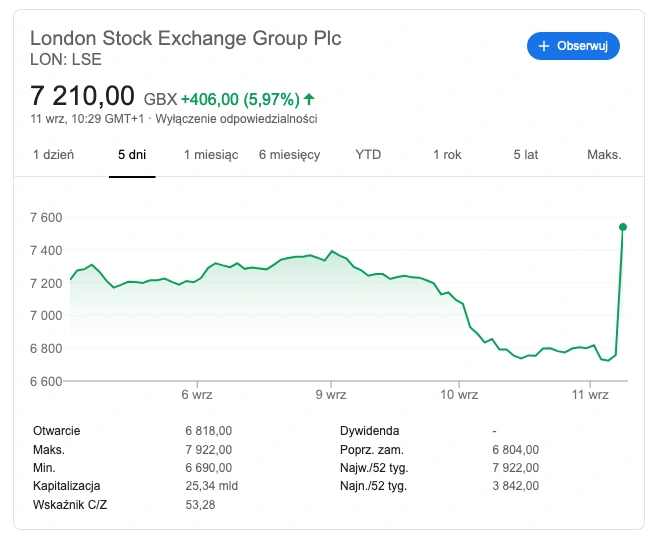This screenshot has width=660, height=540.
Task: Switch to the 5 lat range
Action: pyautogui.click(x=526, y=155)
